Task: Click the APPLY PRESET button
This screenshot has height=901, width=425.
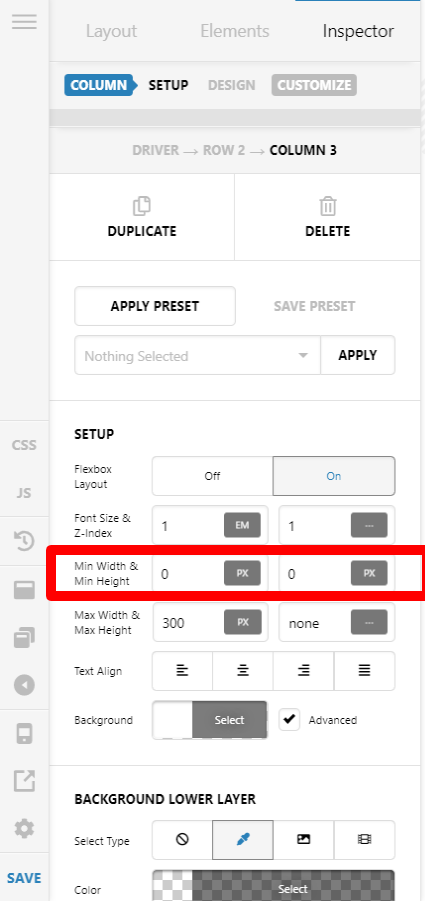Action: click(155, 306)
